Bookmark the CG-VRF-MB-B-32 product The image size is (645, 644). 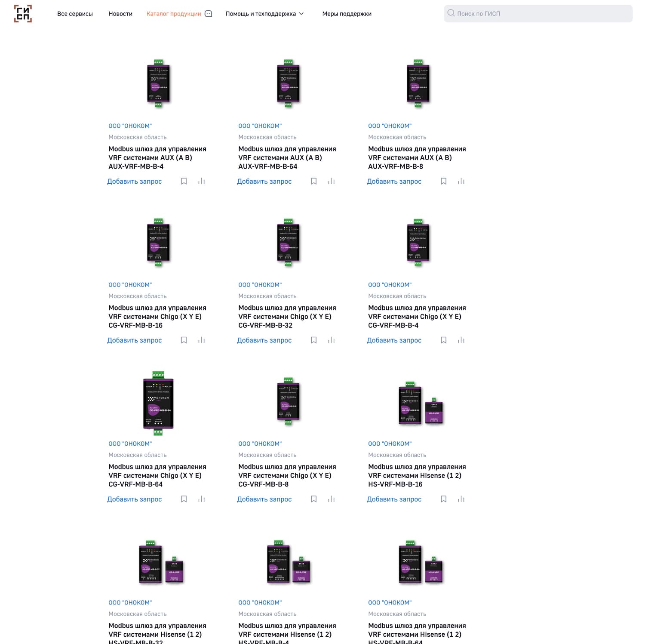point(314,340)
